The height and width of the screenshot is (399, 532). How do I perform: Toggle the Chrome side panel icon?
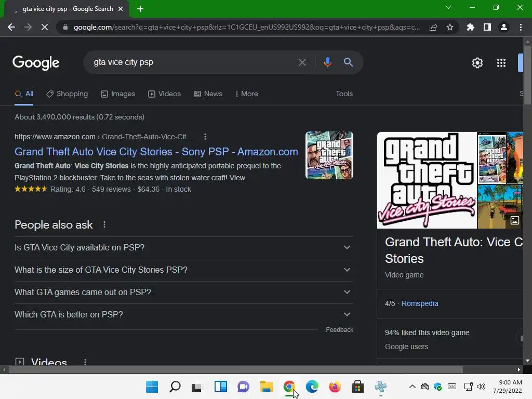487,27
